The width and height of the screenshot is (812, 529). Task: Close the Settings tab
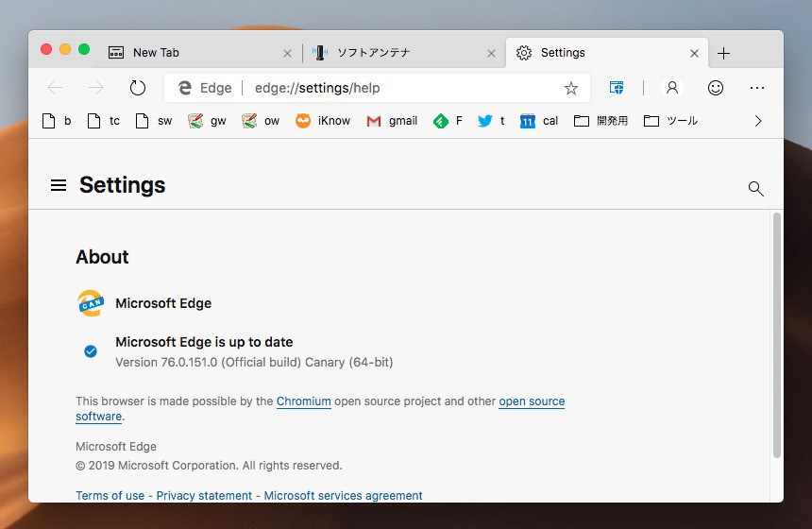click(694, 53)
